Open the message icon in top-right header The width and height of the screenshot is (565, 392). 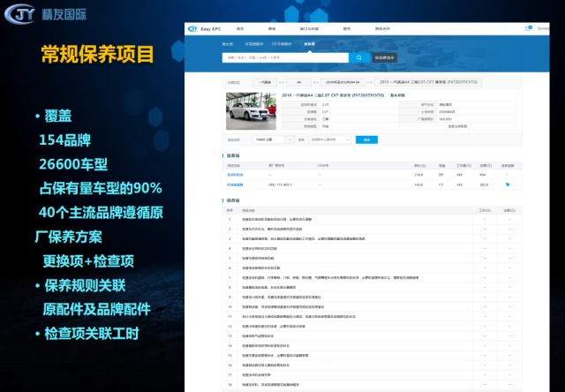point(529,28)
